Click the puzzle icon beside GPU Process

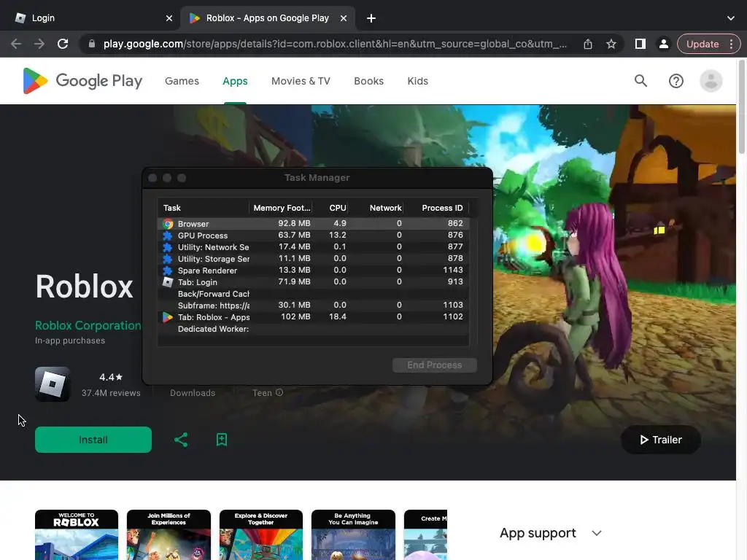tap(168, 236)
